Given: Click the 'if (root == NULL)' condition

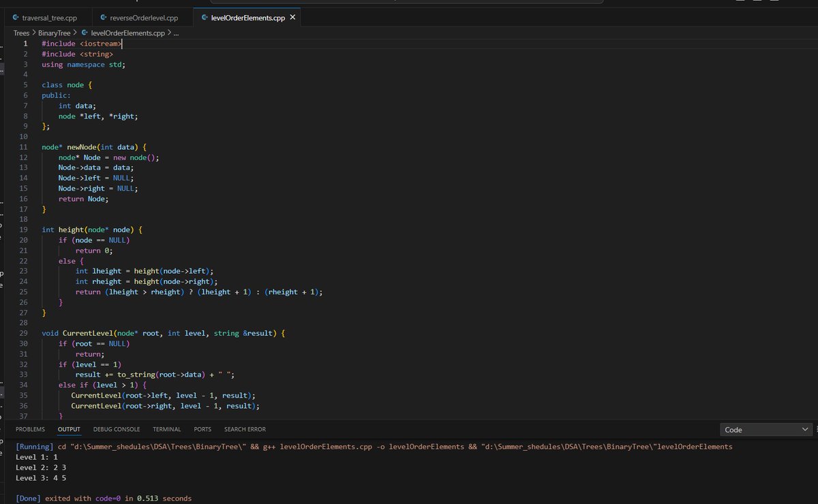Looking at the screenshot, I should (x=94, y=343).
